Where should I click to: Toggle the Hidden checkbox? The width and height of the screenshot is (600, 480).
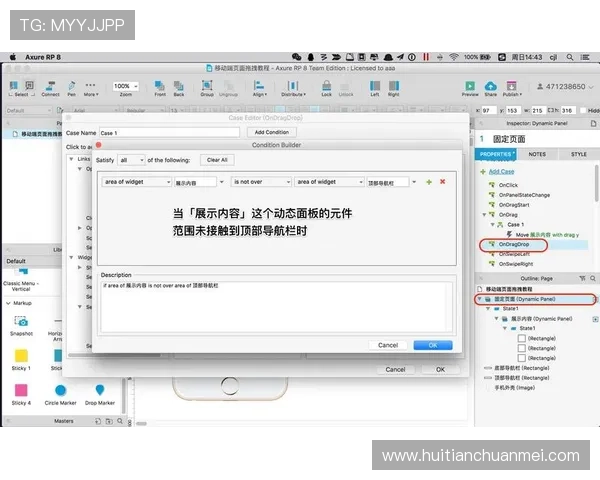point(583,110)
